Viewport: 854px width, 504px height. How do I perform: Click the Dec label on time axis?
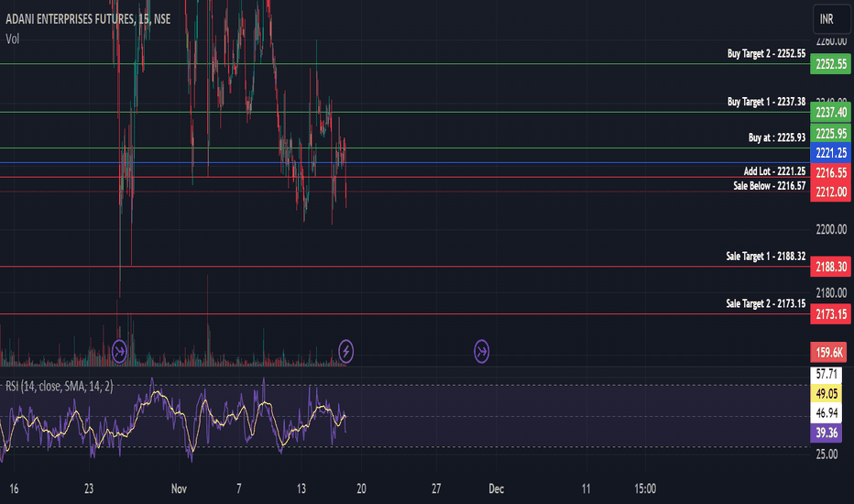pos(496,488)
